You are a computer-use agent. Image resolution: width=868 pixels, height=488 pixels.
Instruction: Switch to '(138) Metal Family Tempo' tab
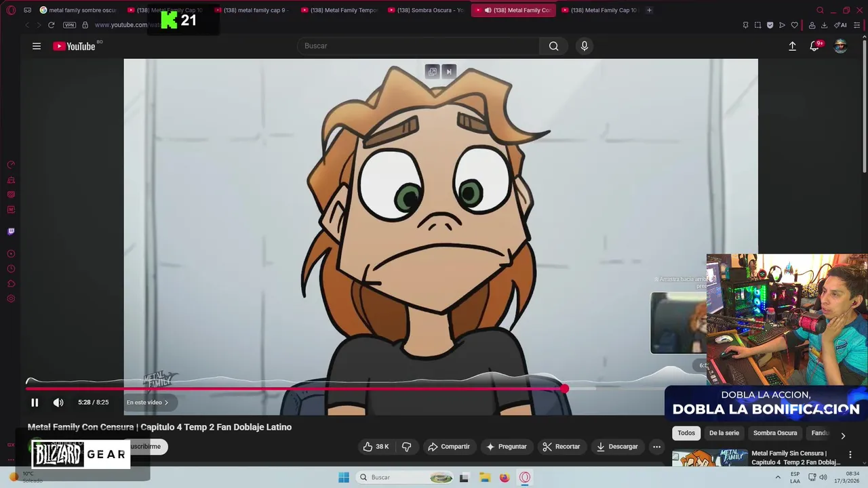click(x=339, y=10)
